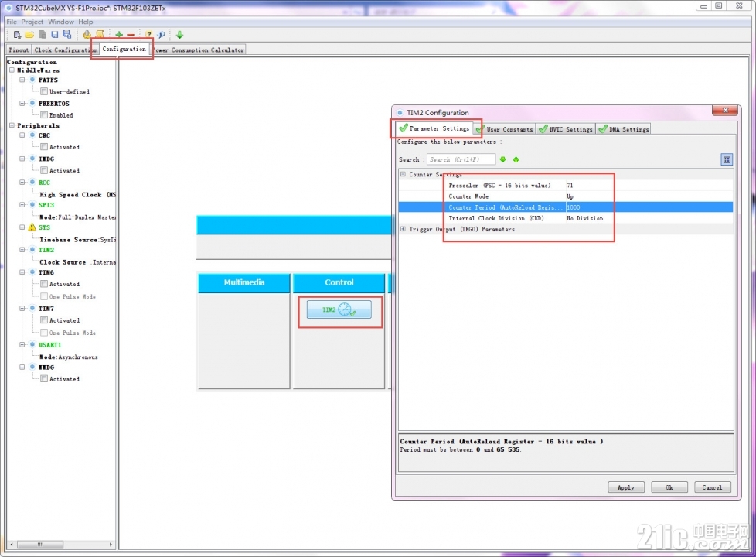
Task: Select the FREERTOS tree item
Action: tap(54, 104)
